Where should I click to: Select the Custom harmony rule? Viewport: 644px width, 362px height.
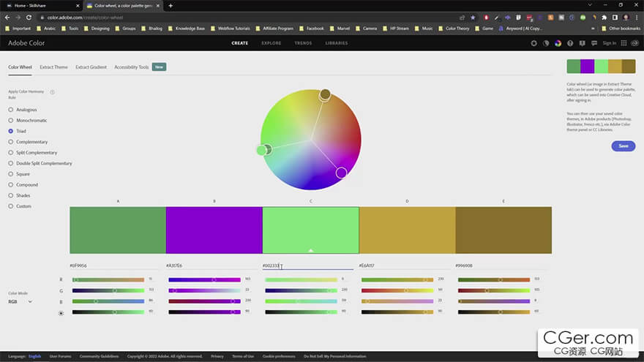pos(20,206)
